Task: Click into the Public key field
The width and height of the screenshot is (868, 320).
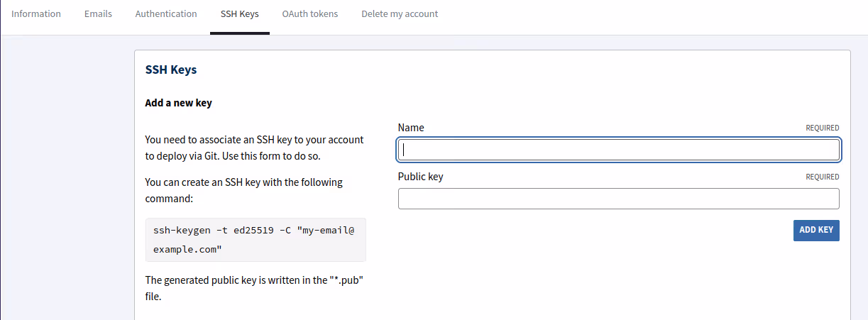Action: pos(618,199)
